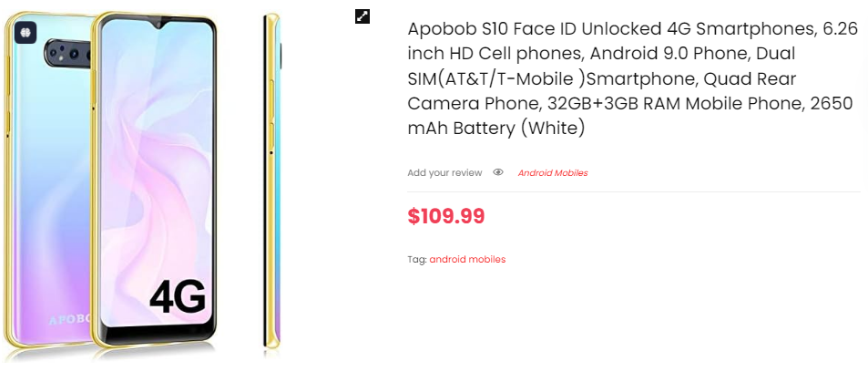
Task: Click the 4G badge on phone screen
Action: (177, 296)
